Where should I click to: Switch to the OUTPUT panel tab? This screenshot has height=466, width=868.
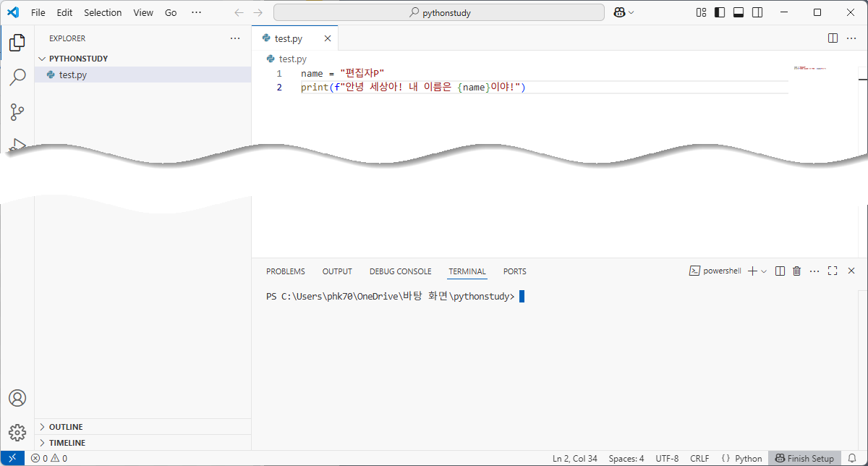point(337,271)
